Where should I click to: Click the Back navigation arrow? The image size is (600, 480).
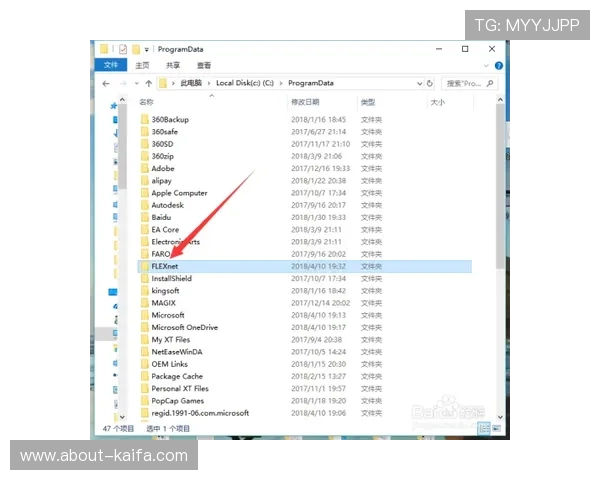coord(106,83)
